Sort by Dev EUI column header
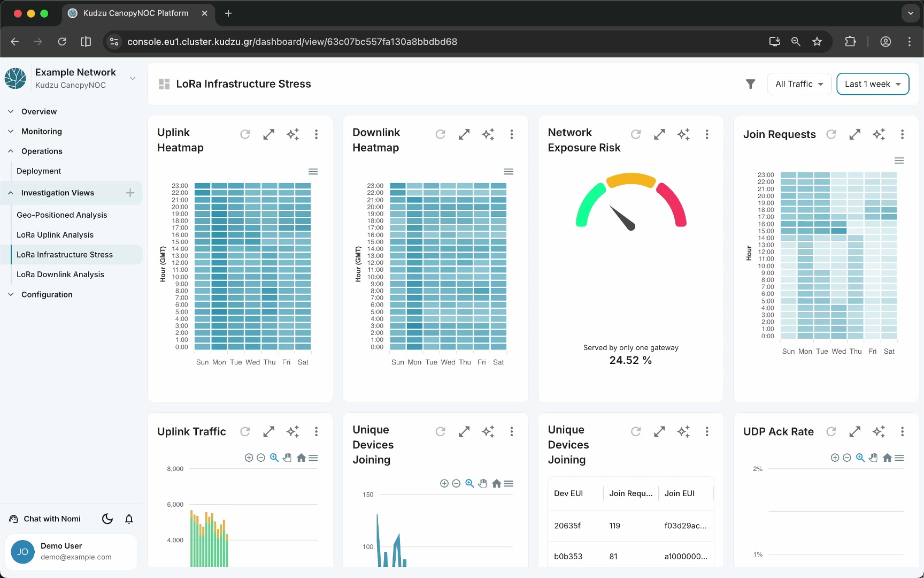The image size is (924, 578). pos(568,493)
